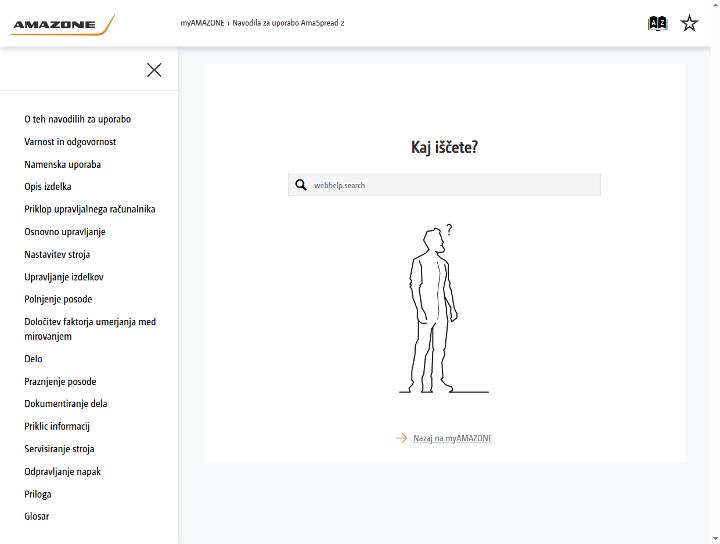Open Priklop upravljalnega računalnika chapter
The image size is (720, 544).
point(90,209)
